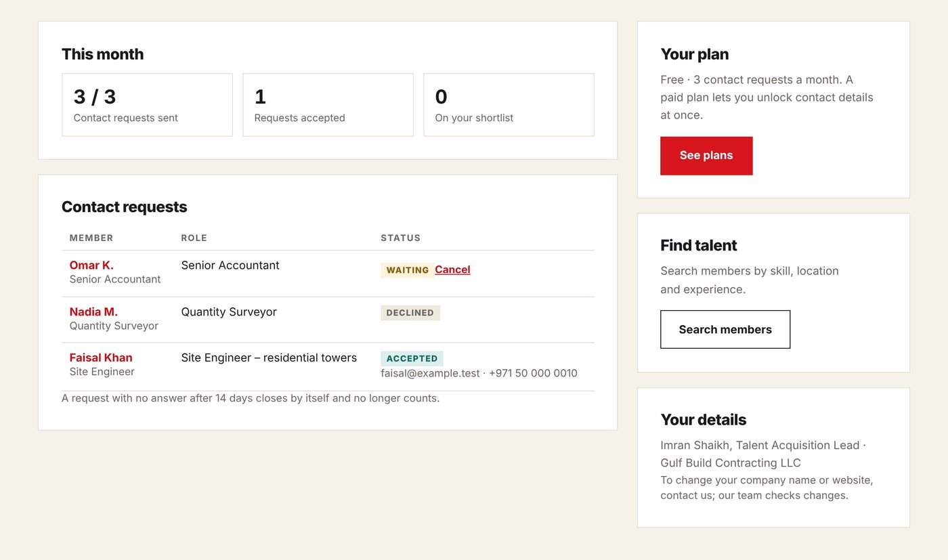948x560 pixels.
Task: Cancel the waiting request to Omar K.
Action: [452, 270]
